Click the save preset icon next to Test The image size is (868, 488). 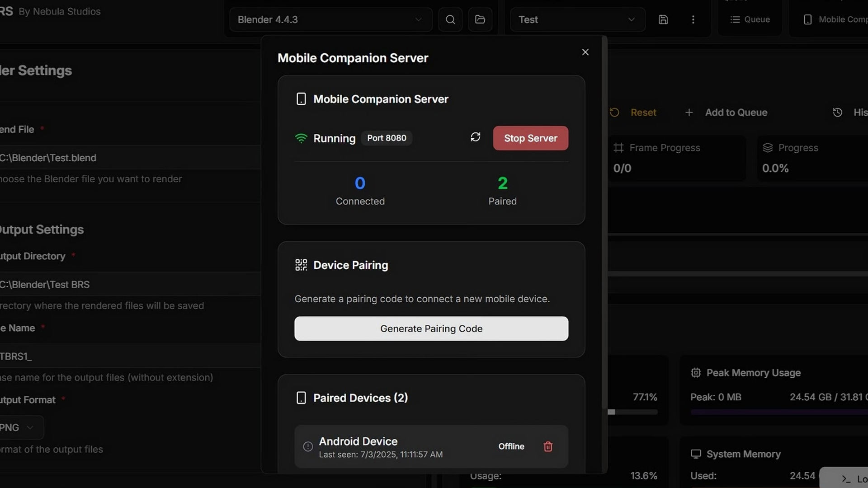663,19
